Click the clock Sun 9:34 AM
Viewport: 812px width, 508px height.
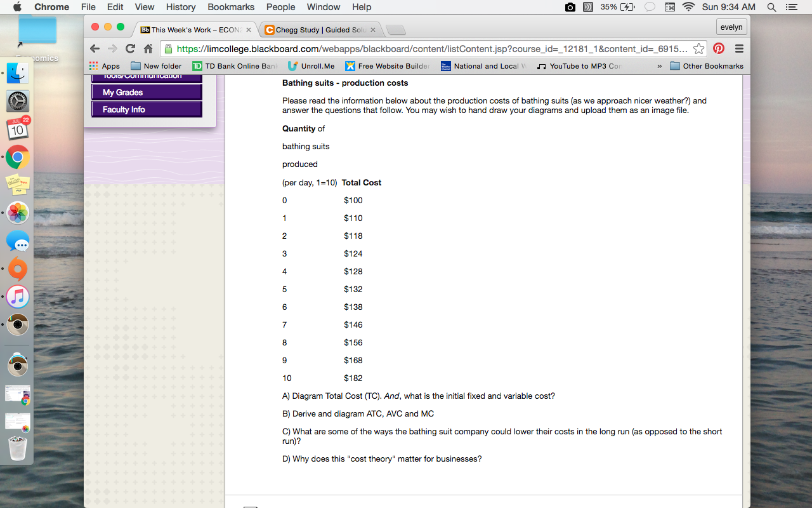729,7
